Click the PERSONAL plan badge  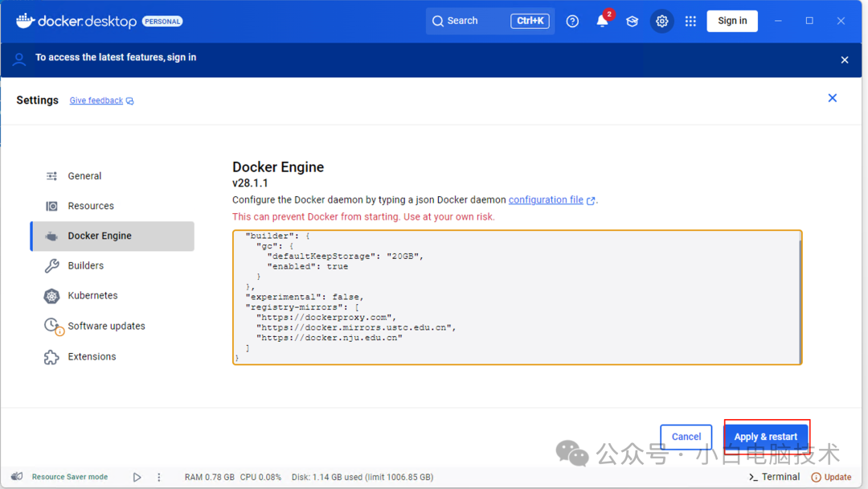pyautogui.click(x=162, y=22)
